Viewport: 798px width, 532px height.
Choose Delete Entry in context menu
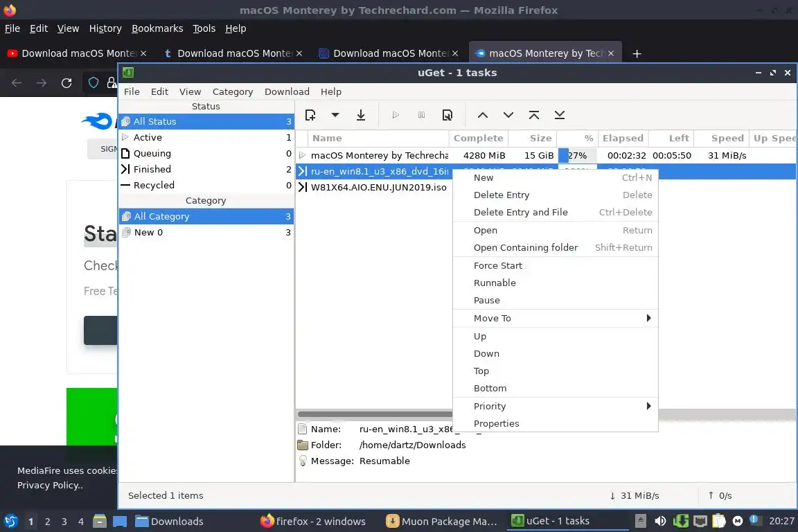point(556,195)
